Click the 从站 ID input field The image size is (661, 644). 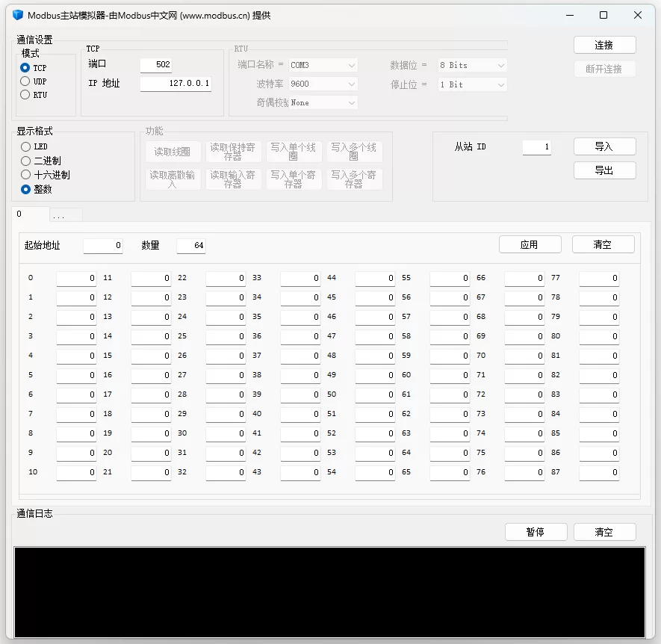pos(537,147)
